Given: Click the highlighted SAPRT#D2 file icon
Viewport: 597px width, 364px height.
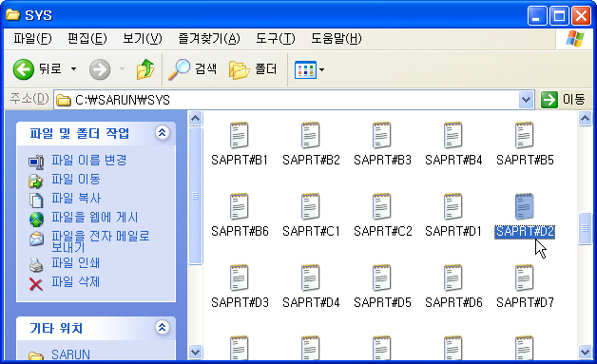Looking at the screenshot, I should click(525, 206).
